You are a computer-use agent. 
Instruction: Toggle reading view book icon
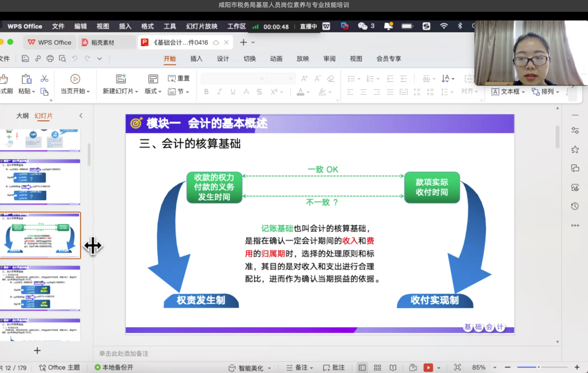(393, 368)
